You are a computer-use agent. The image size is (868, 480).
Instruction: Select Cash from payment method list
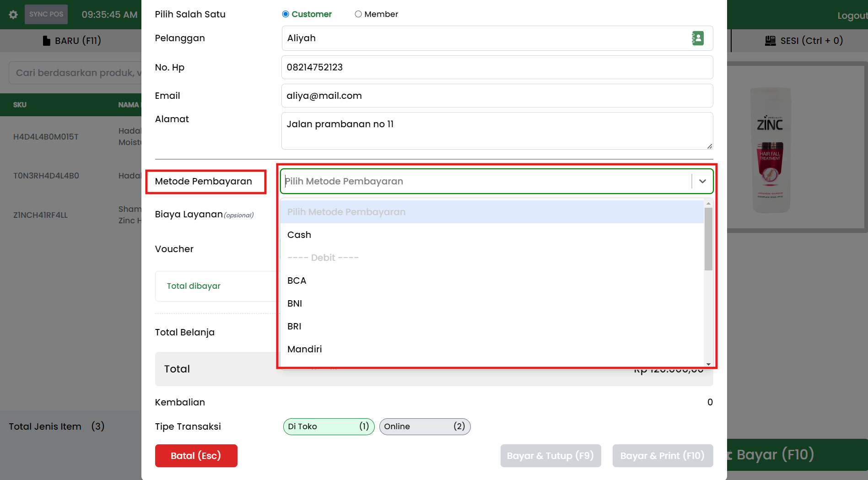click(299, 235)
